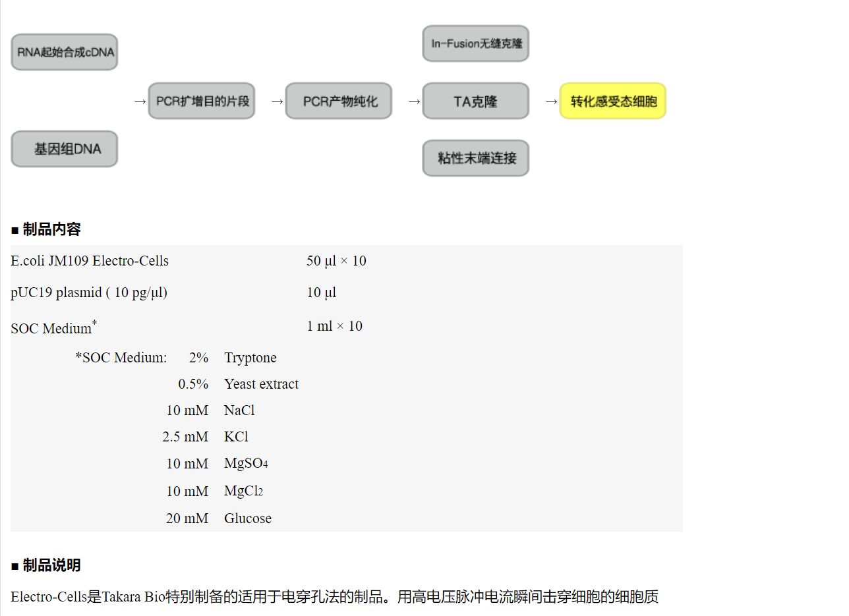Click the SOC Medium product entry
Image resolution: width=849 pixels, height=616 pixels.
coord(51,328)
